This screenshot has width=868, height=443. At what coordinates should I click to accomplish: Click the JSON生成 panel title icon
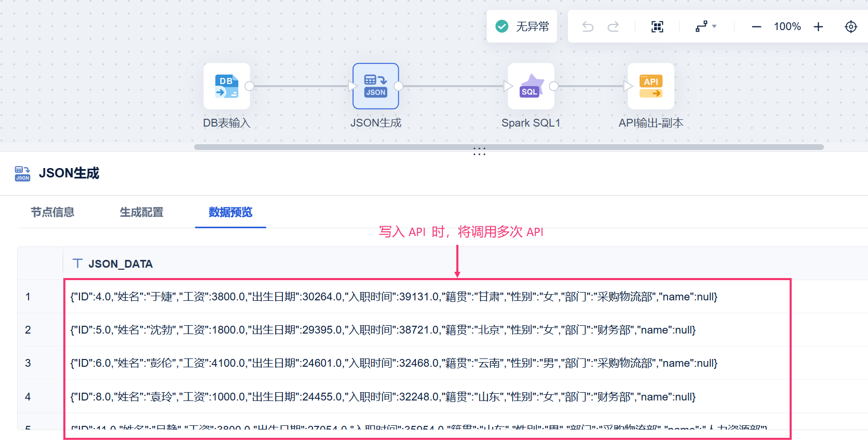pyautogui.click(x=22, y=174)
